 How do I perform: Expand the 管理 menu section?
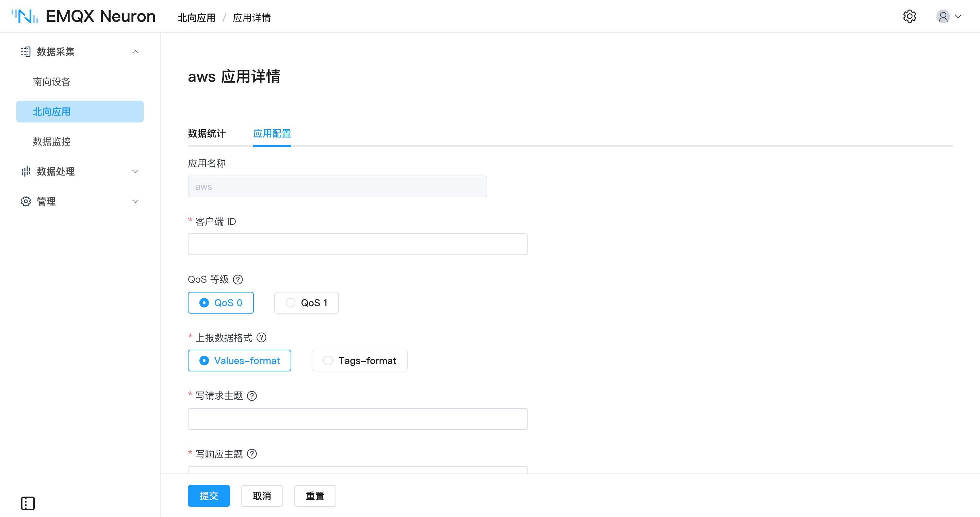135,201
